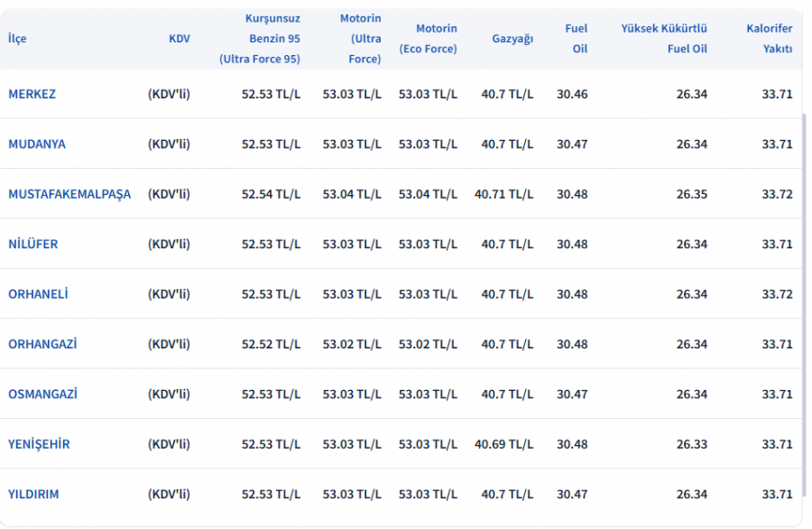Click the vertical scrollbar beside the table
Image resolution: width=812 pixels, height=529 pixels.
coord(804,304)
